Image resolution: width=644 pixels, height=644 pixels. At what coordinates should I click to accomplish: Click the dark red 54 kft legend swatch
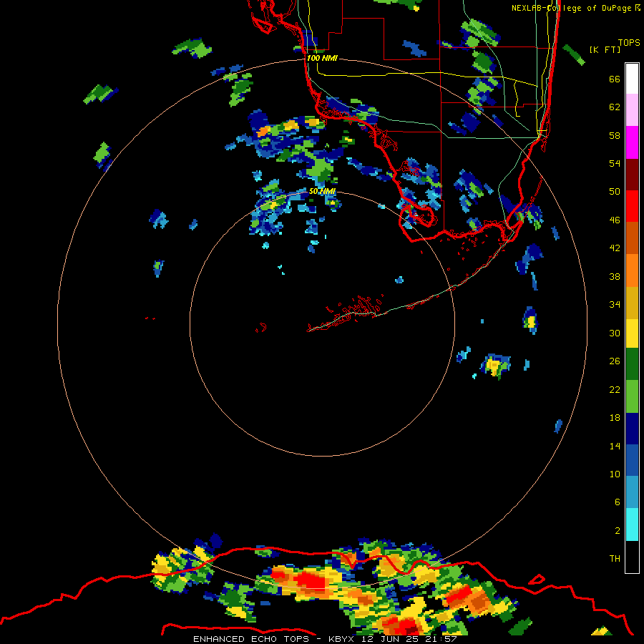coord(632,174)
